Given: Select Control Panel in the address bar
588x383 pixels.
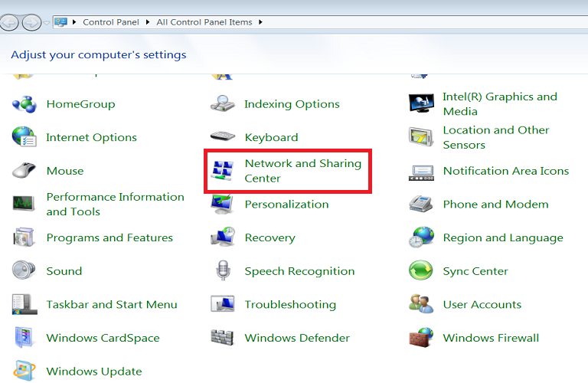Looking at the screenshot, I should (113, 22).
